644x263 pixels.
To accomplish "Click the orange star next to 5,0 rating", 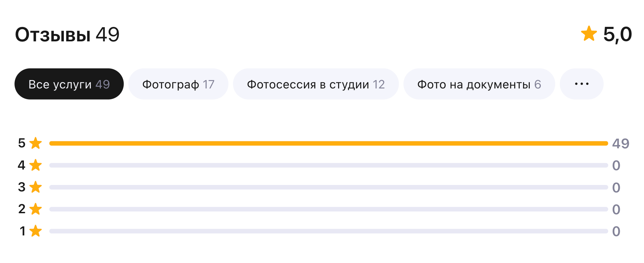I will [589, 34].
